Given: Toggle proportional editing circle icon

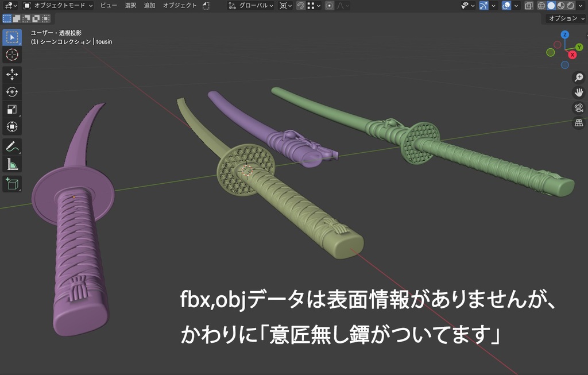Looking at the screenshot, I should coord(329,6).
